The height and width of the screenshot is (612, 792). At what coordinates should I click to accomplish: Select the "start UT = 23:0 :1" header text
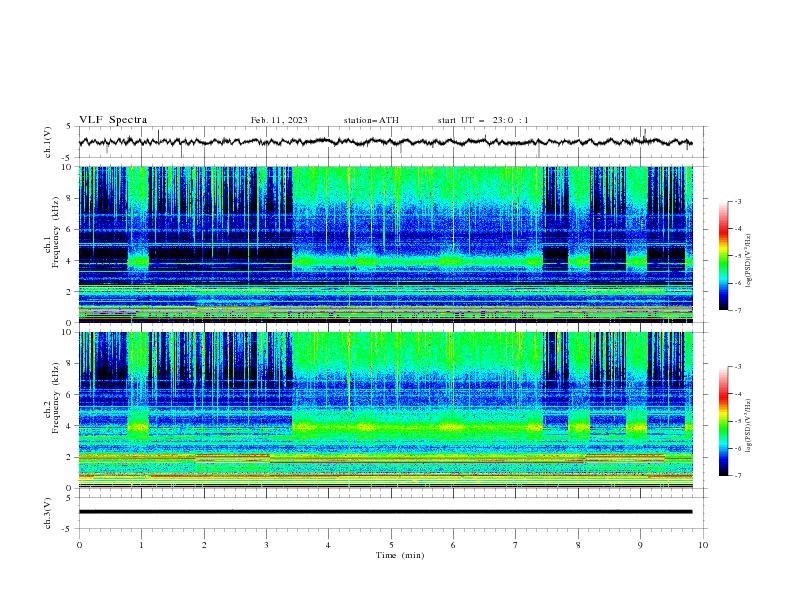tap(483, 120)
